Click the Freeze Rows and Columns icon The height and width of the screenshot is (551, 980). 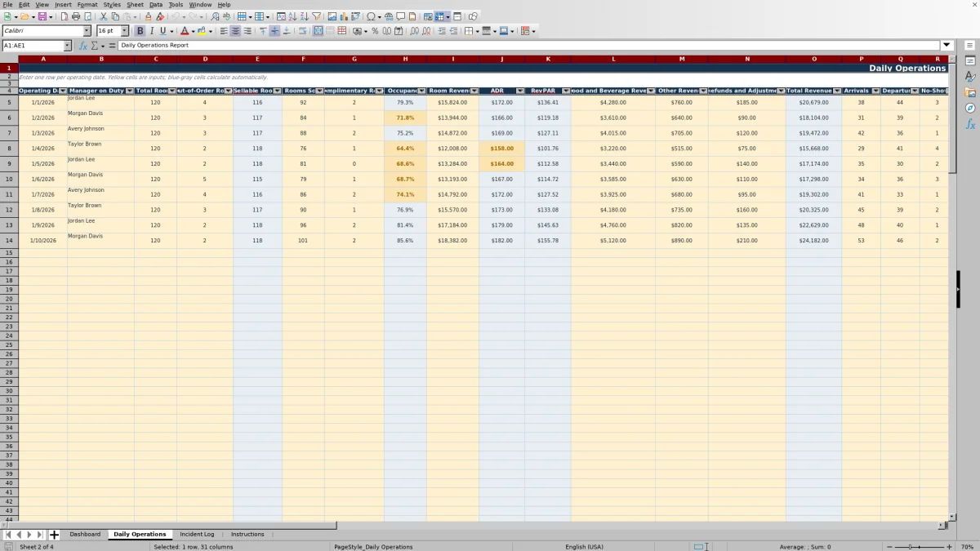(439, 16)
